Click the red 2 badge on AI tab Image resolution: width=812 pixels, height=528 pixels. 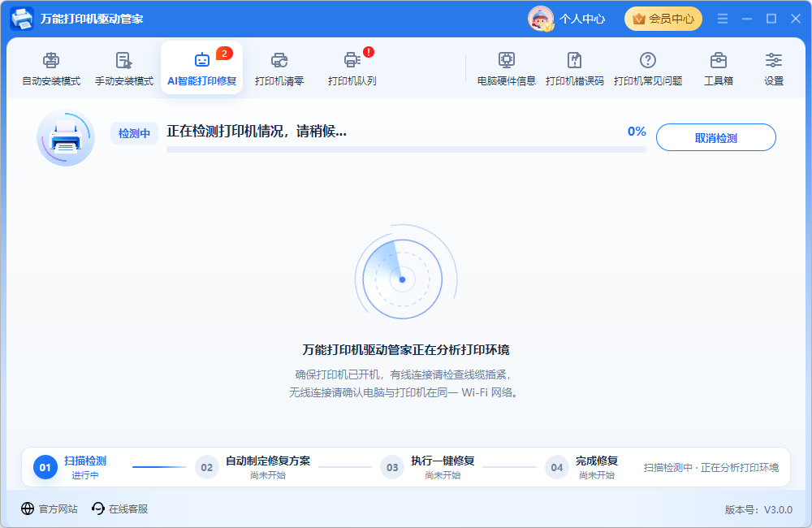[224, 54]
